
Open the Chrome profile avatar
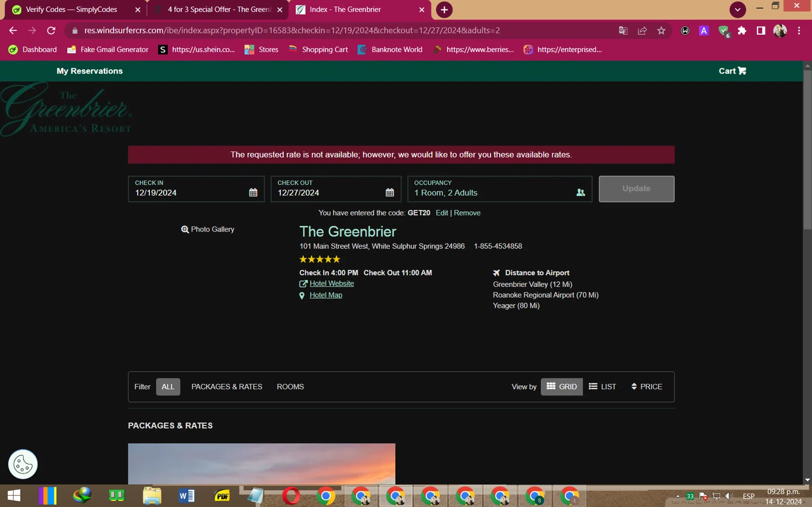pyautogui.click(x=780, y=31)
